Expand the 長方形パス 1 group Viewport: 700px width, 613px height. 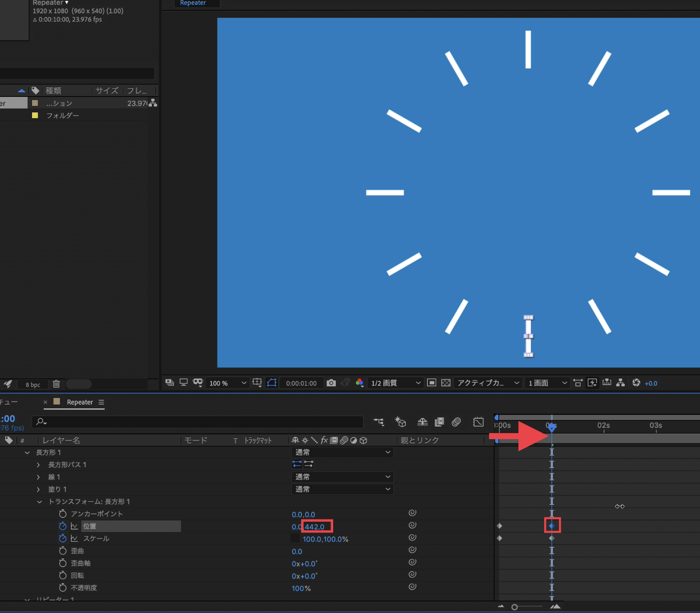pyautogui.click(x=39, y=465)
